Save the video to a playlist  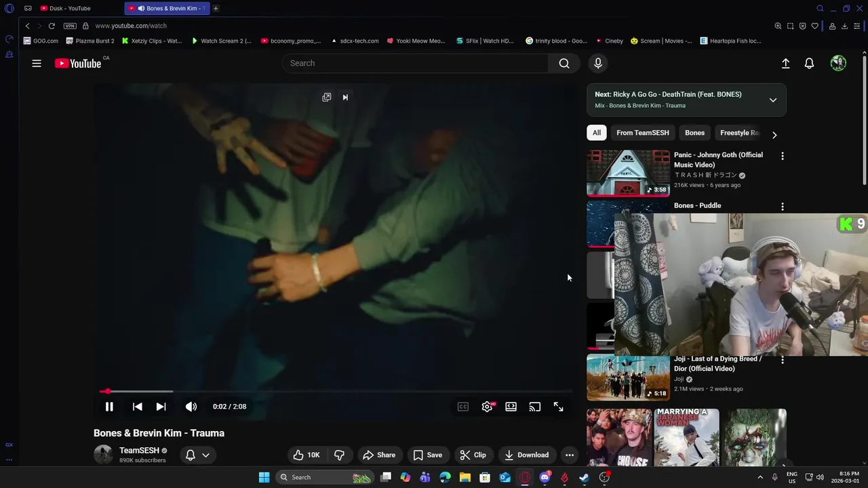point(428,455)
